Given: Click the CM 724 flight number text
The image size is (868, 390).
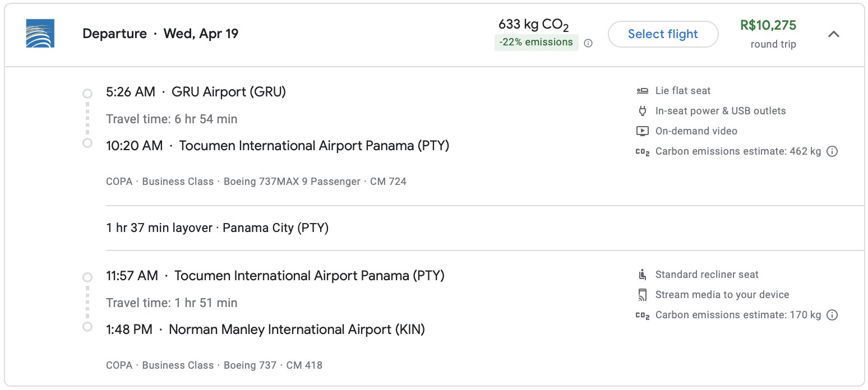Looking at the screenshot, I should tap(388, 182).
